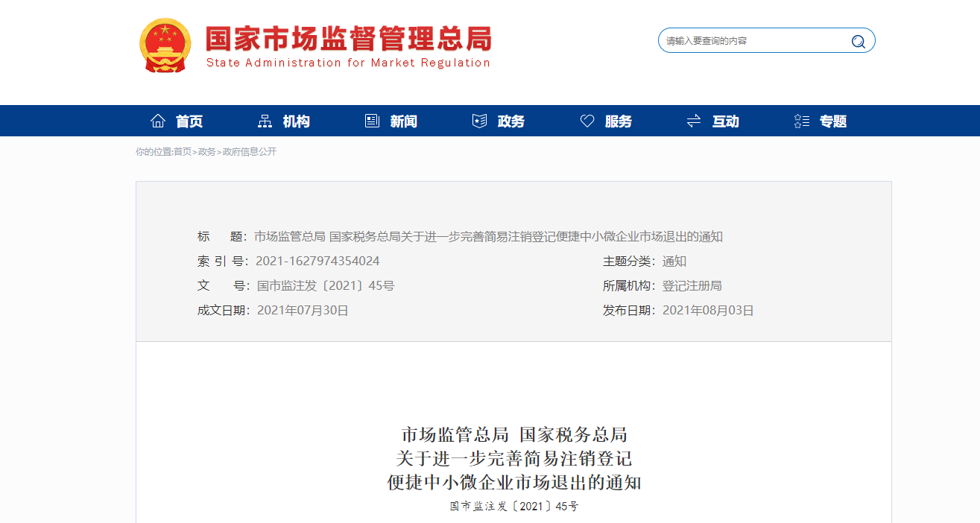Click the title text in the 标题 row

[489, 237]
